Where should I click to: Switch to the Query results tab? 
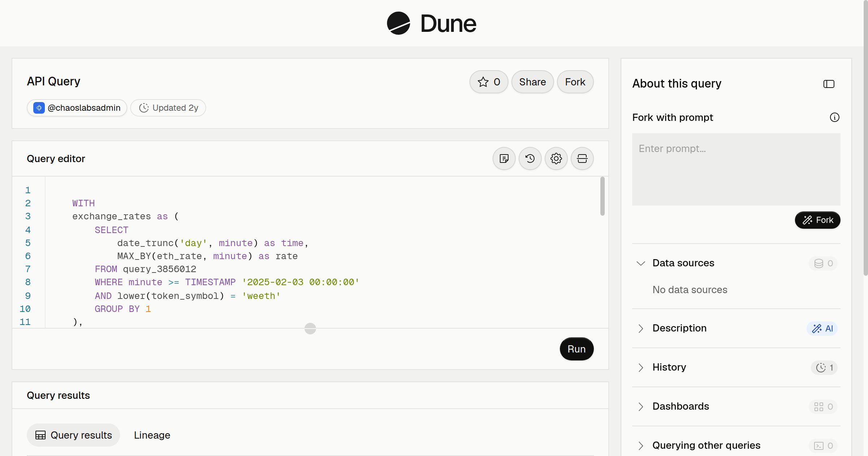73,435
